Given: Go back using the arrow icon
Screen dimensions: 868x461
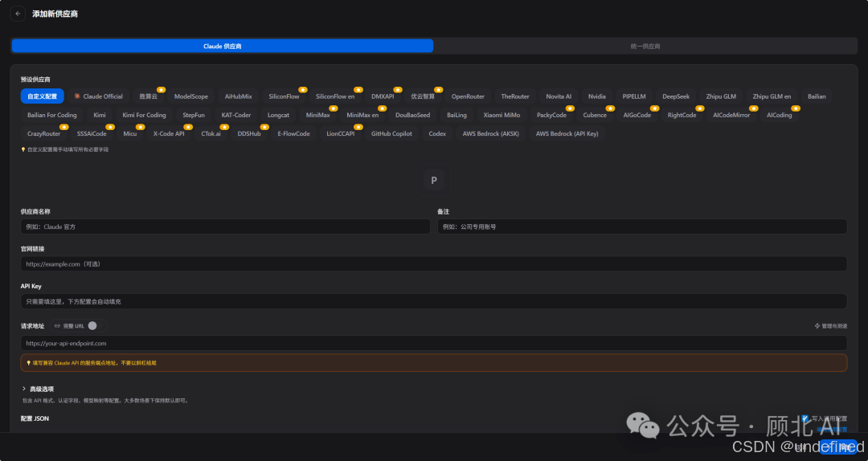Looking at the screenshot, I should click(18, 14).
